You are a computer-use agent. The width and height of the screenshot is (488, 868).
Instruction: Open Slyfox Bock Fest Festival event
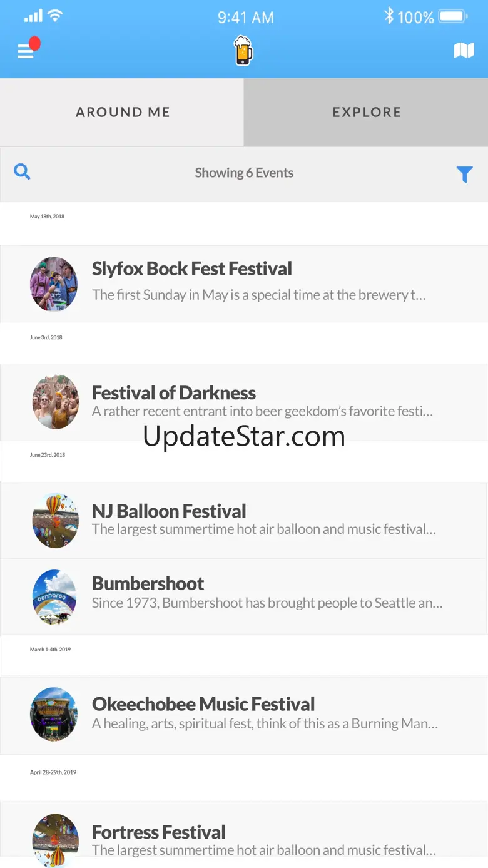pyautogui.click(x=192, y=269)
